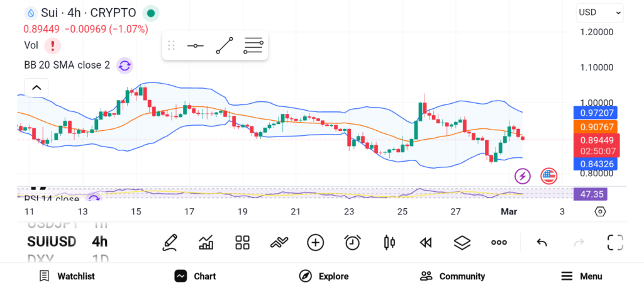The image size is (644, 290).
Task: Open the Menu button
Action: (x=582, y=276)
